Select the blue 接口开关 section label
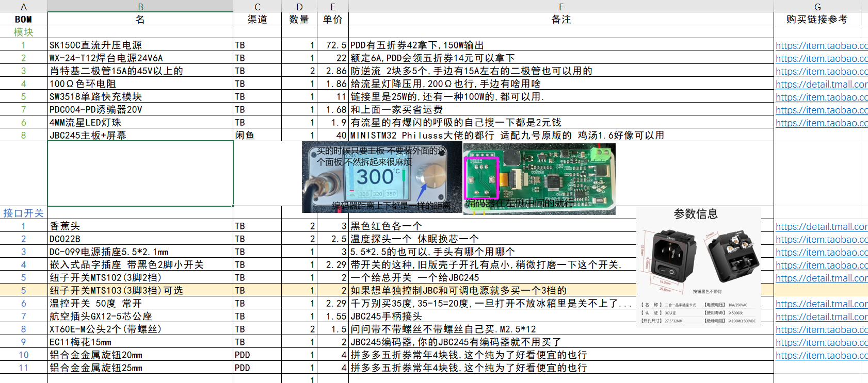Viewport: 868px width, 383px height. (23, 213)
